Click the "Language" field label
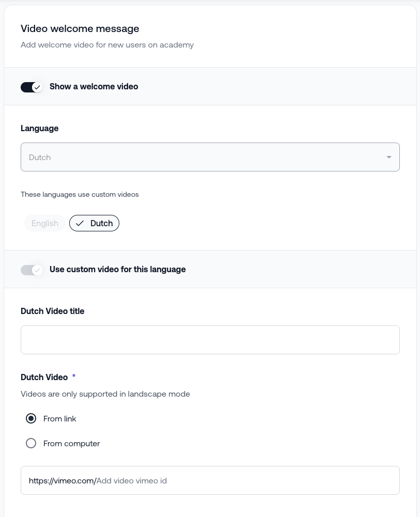This screenshot has height=517, width=420. pyautogui.click(x=39, y=128)
